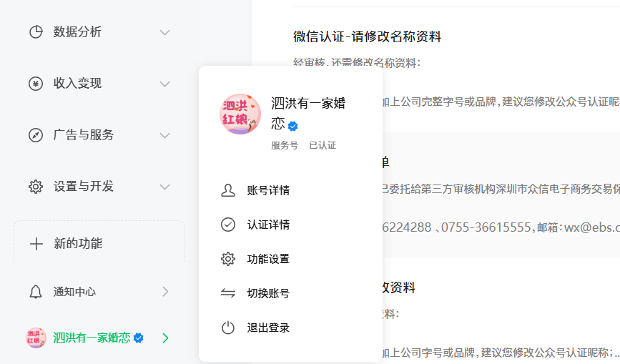Click the checkmark circle icon for 认证详情
The width and height of the screenshot is (620, 364).
[x=227, y=225]
